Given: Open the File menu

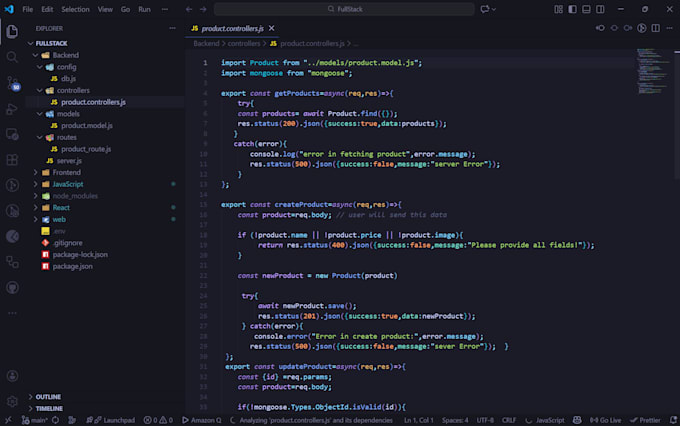Looking at the screenshot, I should [x=27, y=9].
